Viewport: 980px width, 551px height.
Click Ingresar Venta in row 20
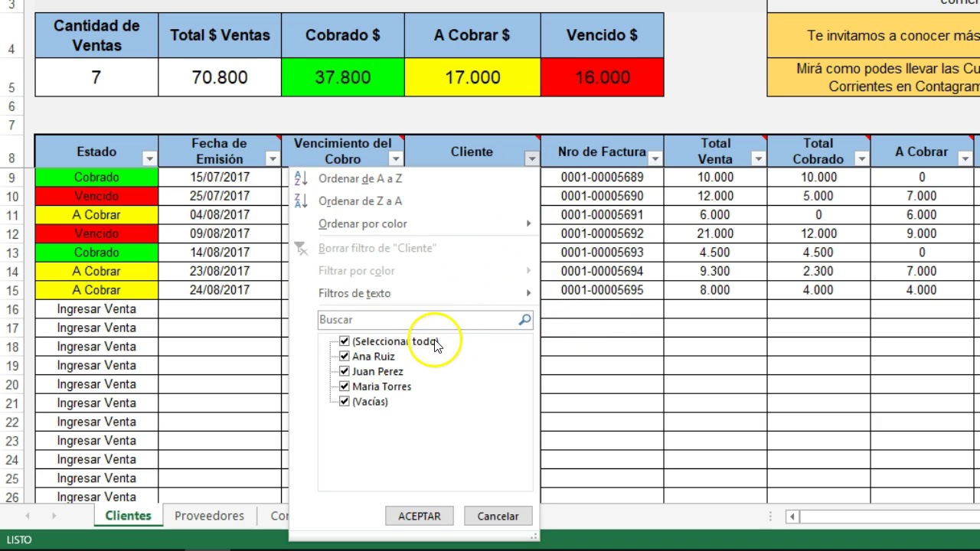96,384
